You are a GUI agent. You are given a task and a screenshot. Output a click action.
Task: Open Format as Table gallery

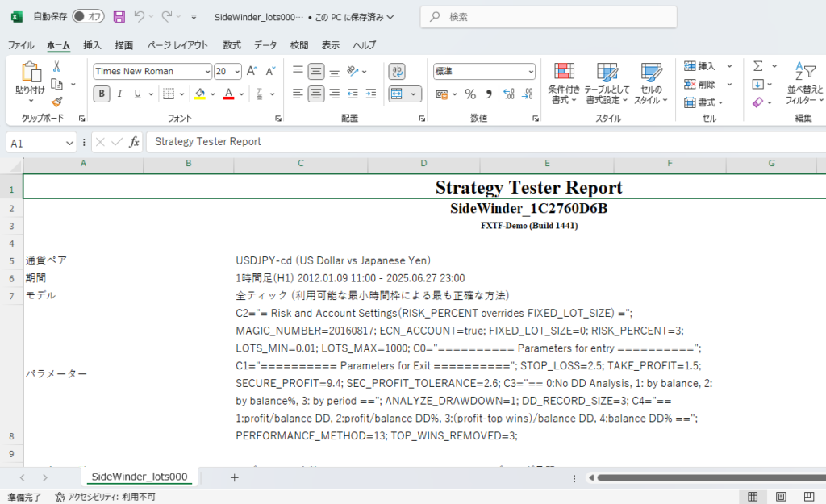click(607, 83)
